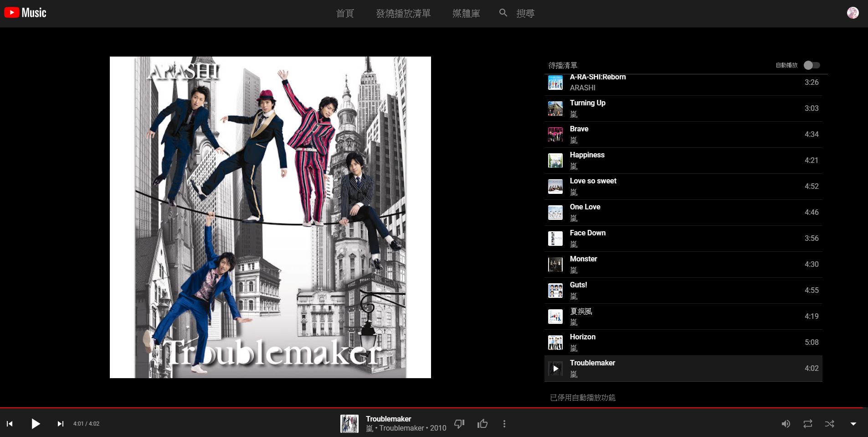The image size is (868, 437).
Task: Click the play button in player bar
Action: 36,424
